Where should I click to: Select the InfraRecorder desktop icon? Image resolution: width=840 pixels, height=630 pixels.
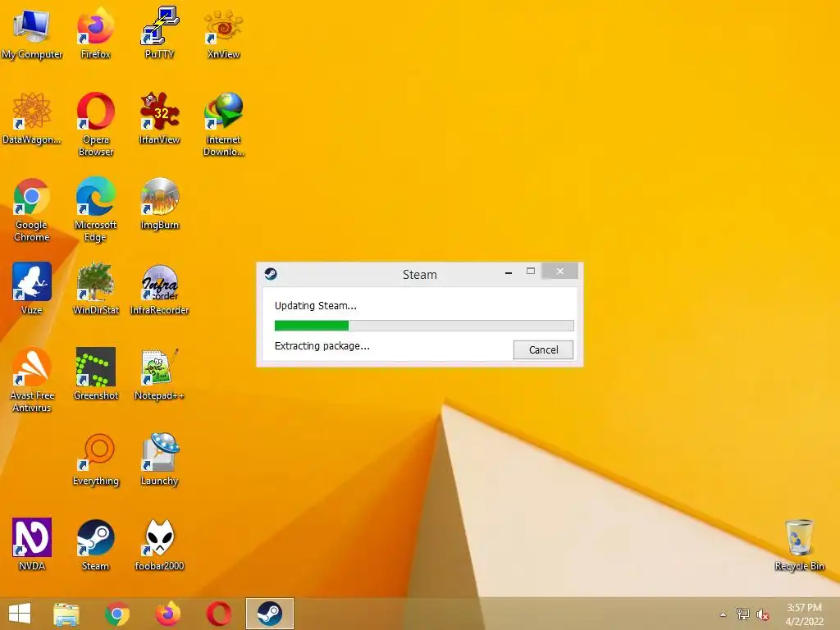(159, 288)
